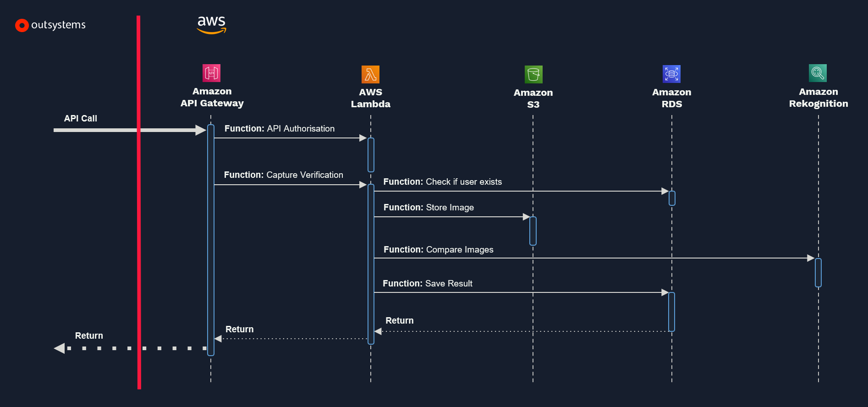Viewport: 868px width, 407px height.
Task: Select the S3 activation bar
Action: click(x=533, y=231)
